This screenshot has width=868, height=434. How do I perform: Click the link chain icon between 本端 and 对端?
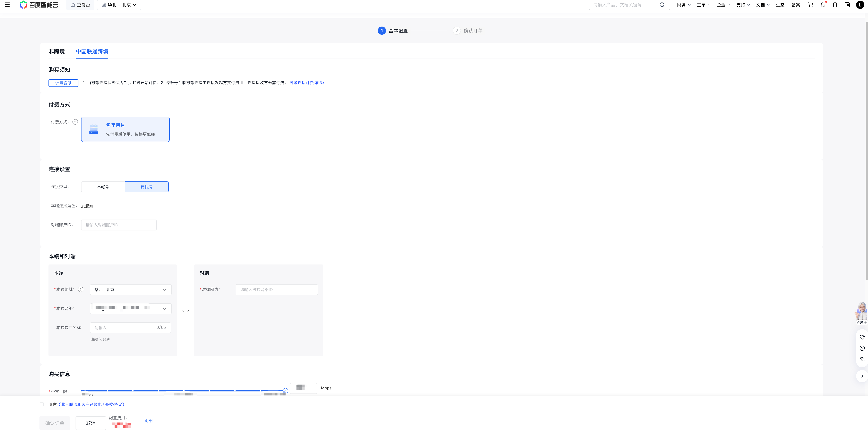(x=185, y=311)
